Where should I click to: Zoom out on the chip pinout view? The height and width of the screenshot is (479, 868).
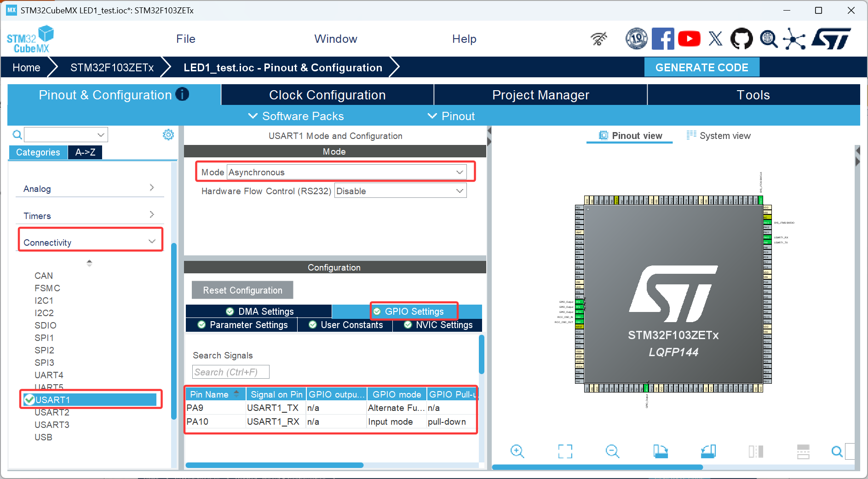click(x=612, y=451)
